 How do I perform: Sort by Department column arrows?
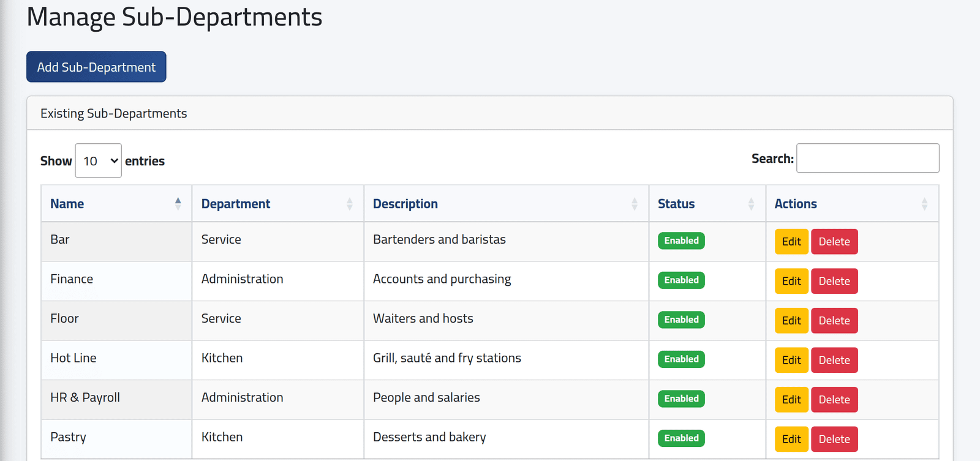(350, 204)
